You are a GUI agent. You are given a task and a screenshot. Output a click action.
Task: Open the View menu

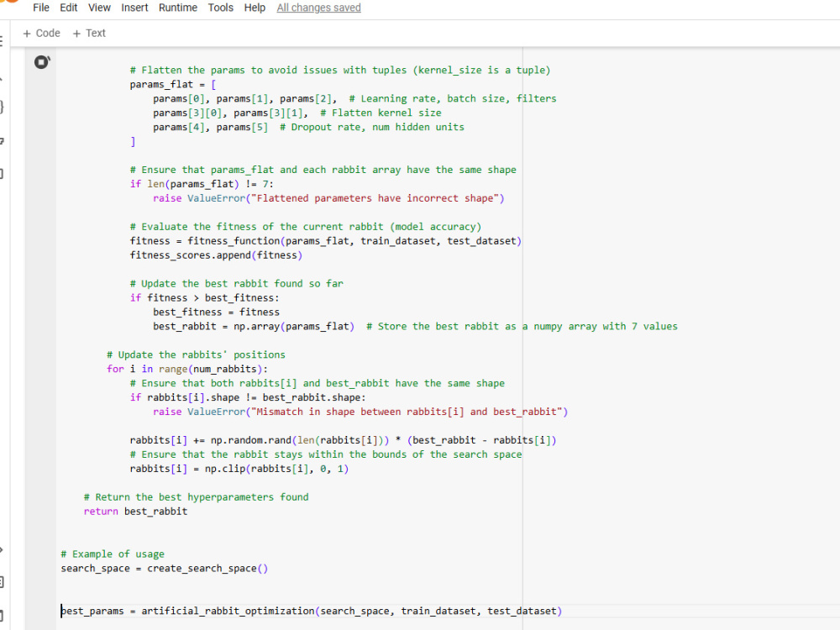point(99,8)
